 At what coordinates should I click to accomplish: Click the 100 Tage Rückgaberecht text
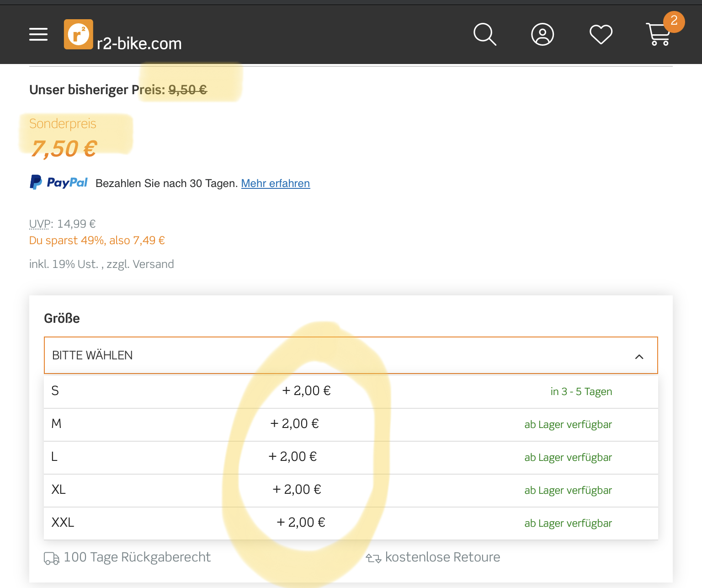[137, 557]
